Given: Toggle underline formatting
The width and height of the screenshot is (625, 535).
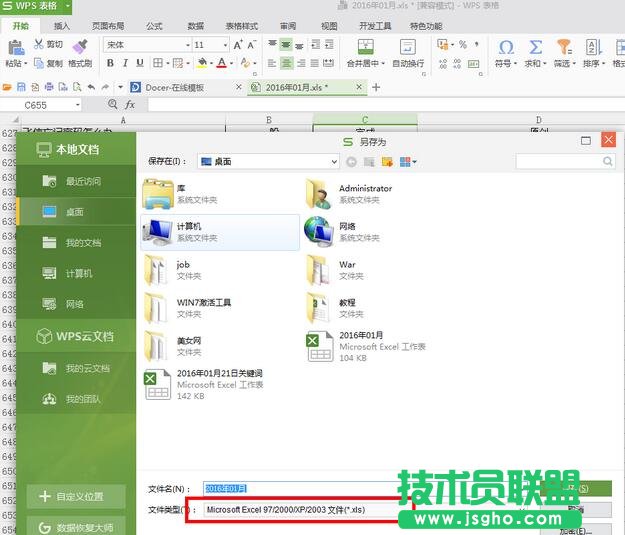Looking at the screenshot, I should point(140,63).
